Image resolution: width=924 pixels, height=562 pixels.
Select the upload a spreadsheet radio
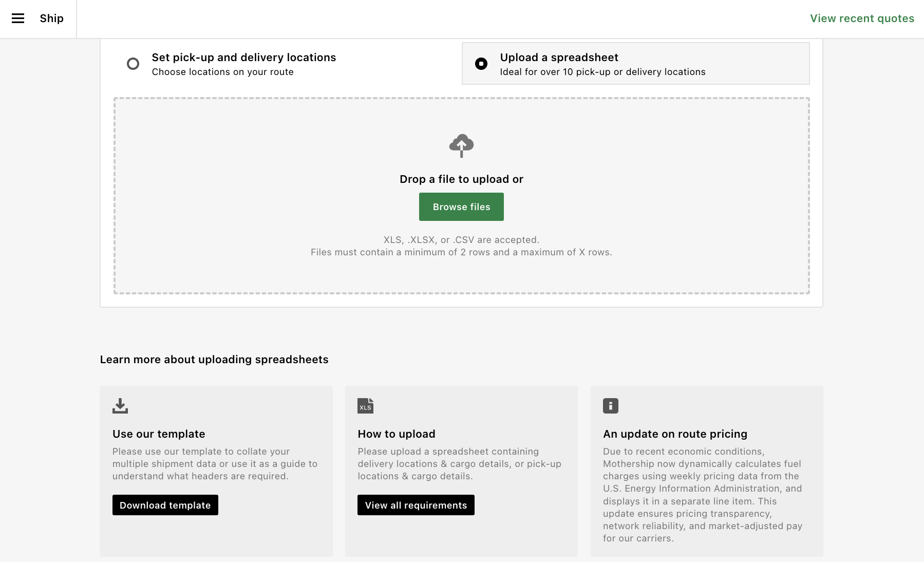pyautogui.click(x=481, y=64)
